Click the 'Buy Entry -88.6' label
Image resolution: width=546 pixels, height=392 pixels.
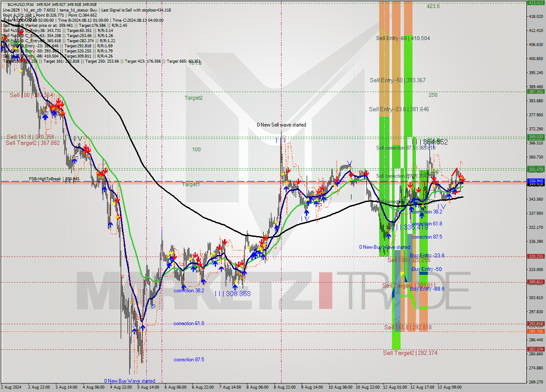pos(427,289)
